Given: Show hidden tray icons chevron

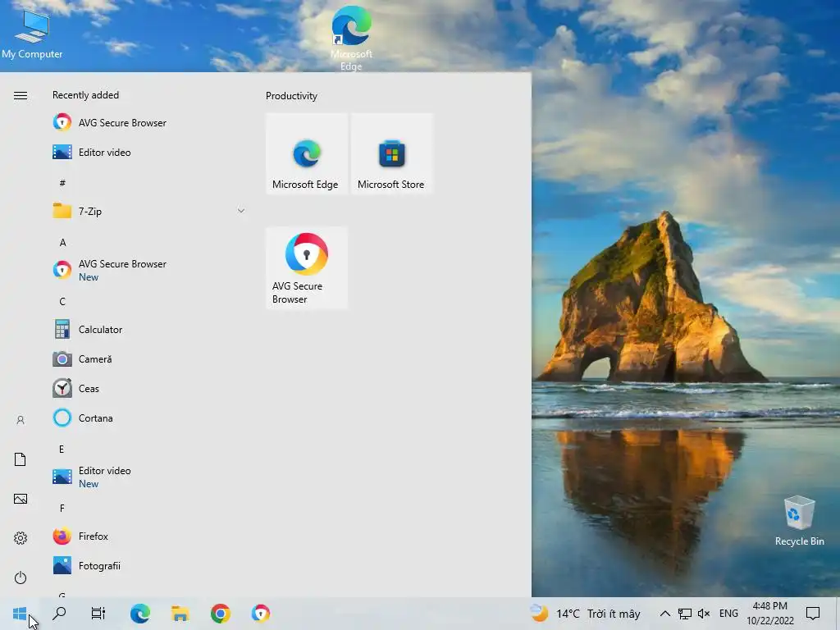Looking at the screenshot, I should [x=664, y=614].
